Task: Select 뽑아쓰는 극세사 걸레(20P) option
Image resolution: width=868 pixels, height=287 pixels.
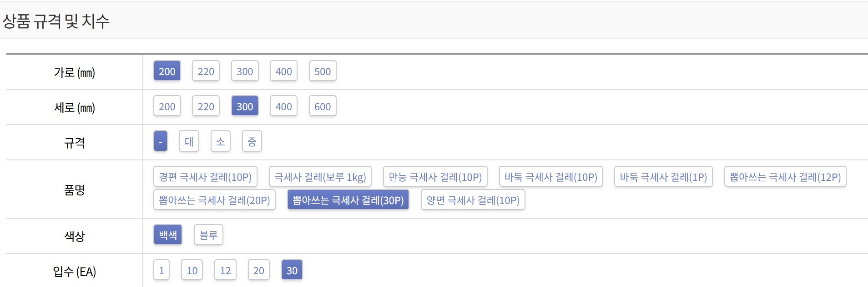Action: [x=214, y=200]
